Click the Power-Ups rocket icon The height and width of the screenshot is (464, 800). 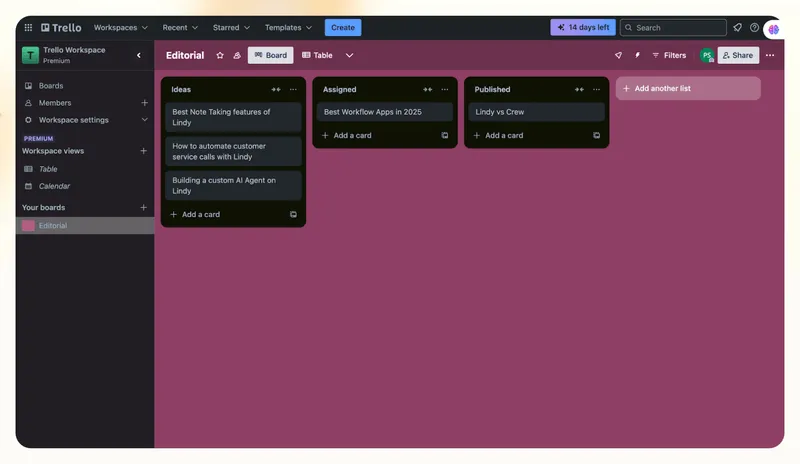coord(618,55)
